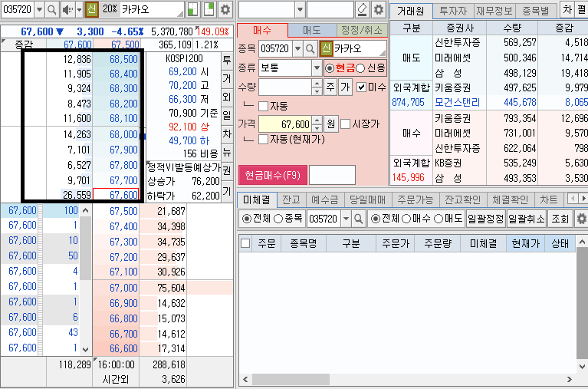Click the stock search magnifier beside top-left code 035720
588x389 pixels.
[52, 10]
